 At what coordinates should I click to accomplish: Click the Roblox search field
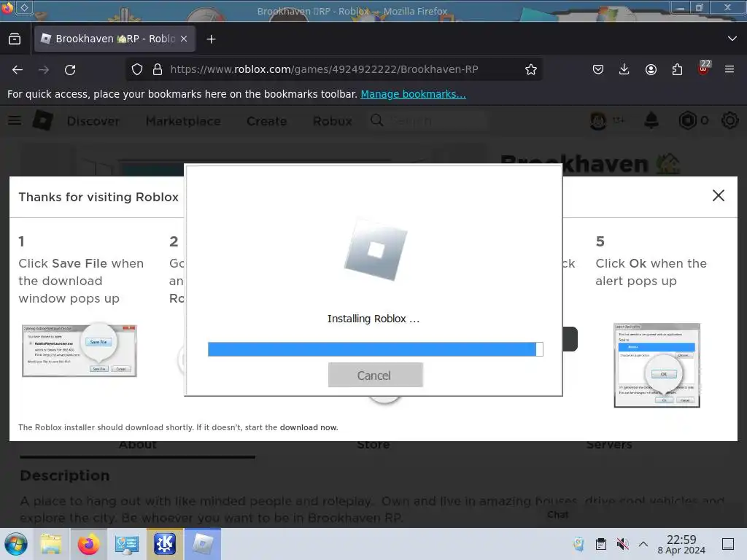click(x=429, y=120)
